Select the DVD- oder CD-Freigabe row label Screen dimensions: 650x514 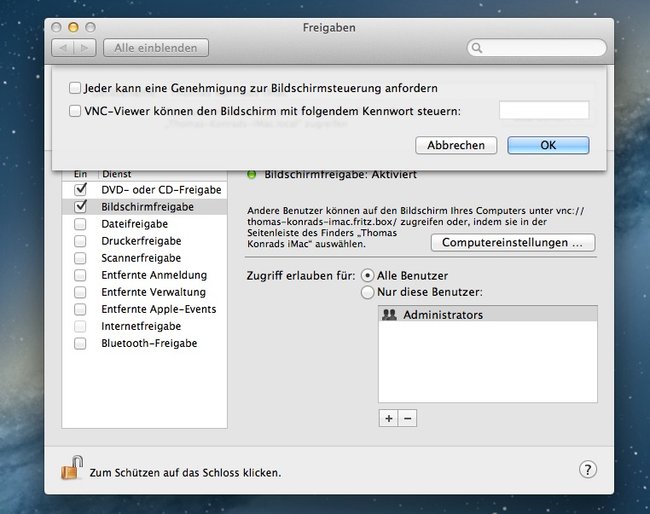pyautogui.click(x=161, y=190)
